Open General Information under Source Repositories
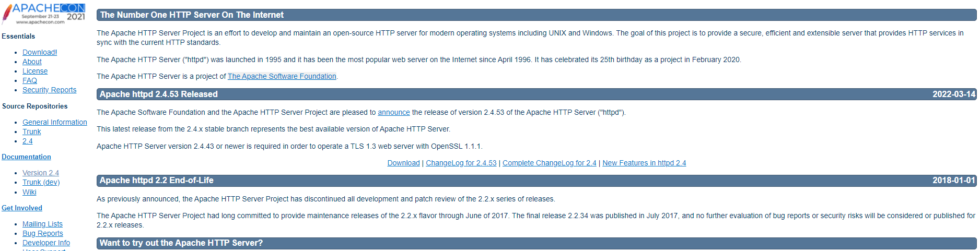This screenshot has height=251, width=980. 55,122
